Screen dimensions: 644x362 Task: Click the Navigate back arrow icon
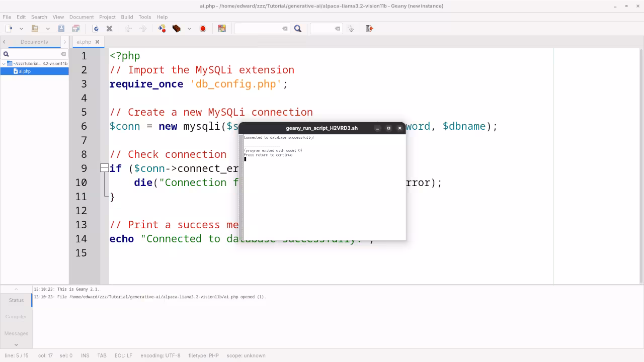[128, 29]
